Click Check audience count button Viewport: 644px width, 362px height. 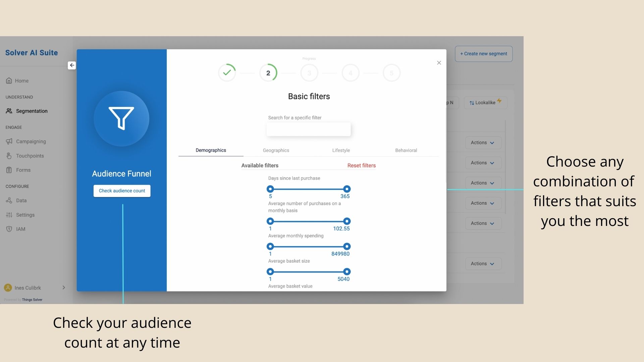122,191
